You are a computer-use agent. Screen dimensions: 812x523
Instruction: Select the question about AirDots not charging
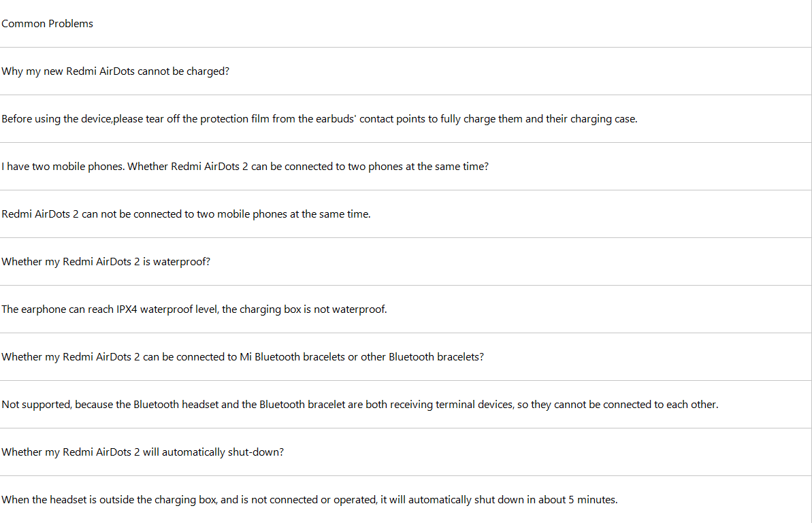(116, 71)
